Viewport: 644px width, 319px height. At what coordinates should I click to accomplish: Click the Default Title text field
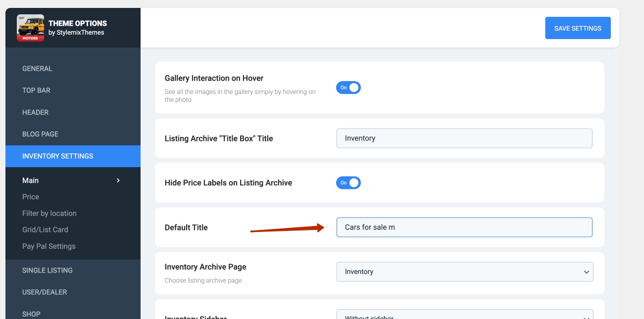pos(464,227)
